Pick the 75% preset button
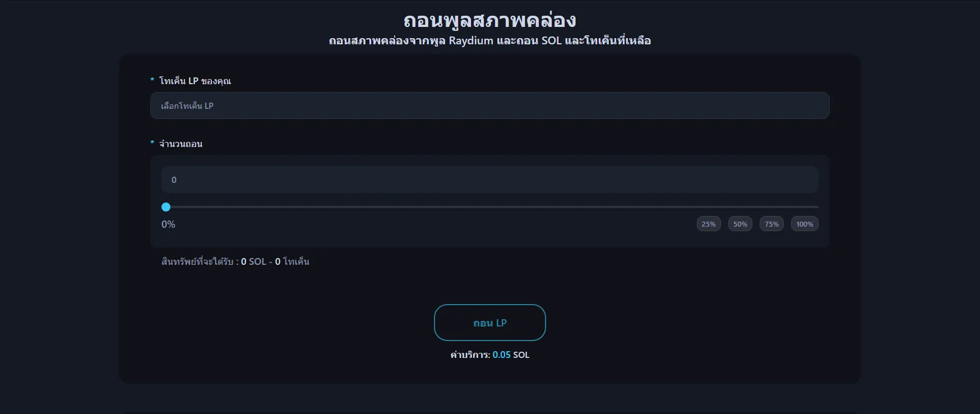This screenshot has width=980, height=414. pyautogui.click(x=771, y=224)
